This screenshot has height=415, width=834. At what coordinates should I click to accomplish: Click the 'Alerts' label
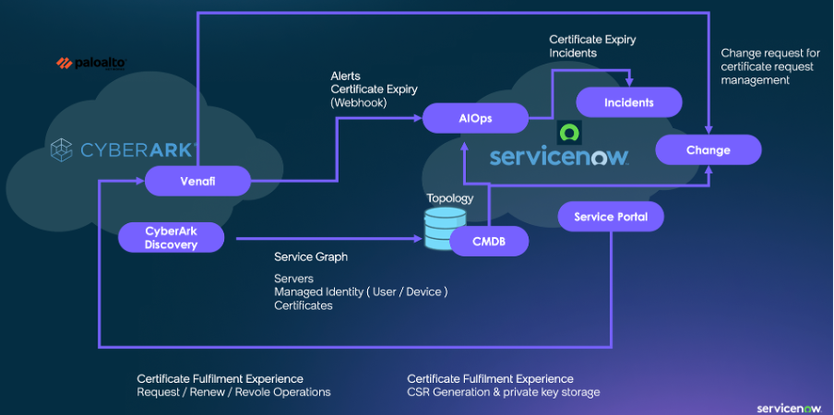point(345,77)
